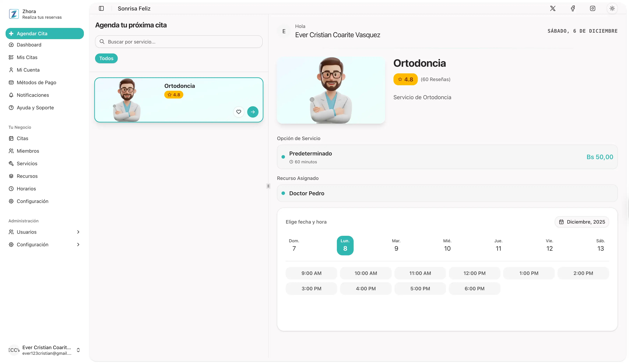The height and width of the screenshot is (364, 629).
Task: Open the Diciembre 2025 month picker
Action: pyautogui.click(x=582, y=221)
